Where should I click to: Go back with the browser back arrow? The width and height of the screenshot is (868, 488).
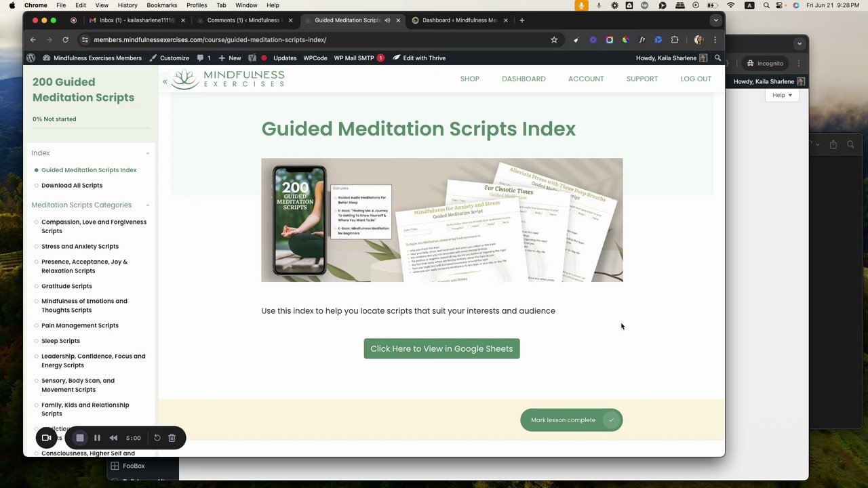(33, 40)
